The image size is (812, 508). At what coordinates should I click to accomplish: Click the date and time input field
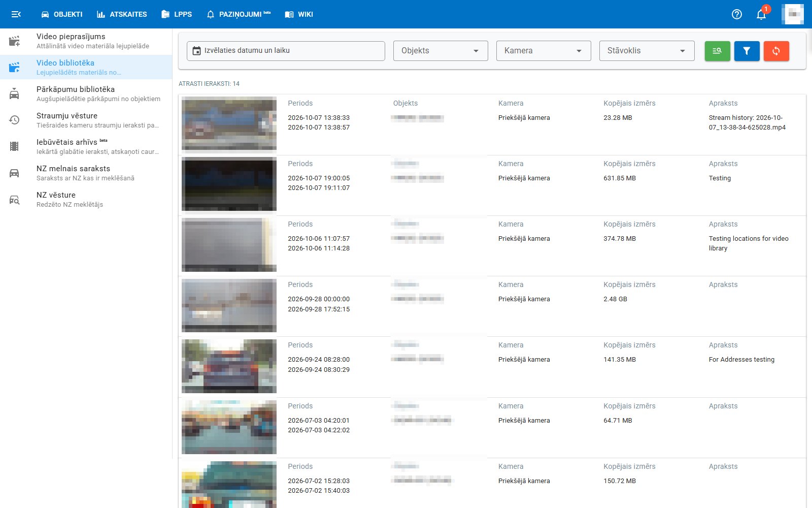(286, 51)
